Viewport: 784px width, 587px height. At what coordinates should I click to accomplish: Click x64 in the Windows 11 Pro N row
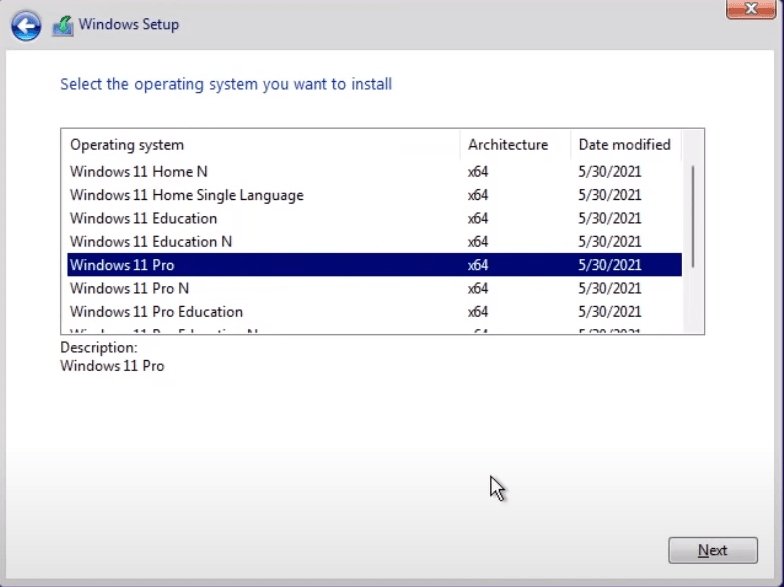pos(478,288)
